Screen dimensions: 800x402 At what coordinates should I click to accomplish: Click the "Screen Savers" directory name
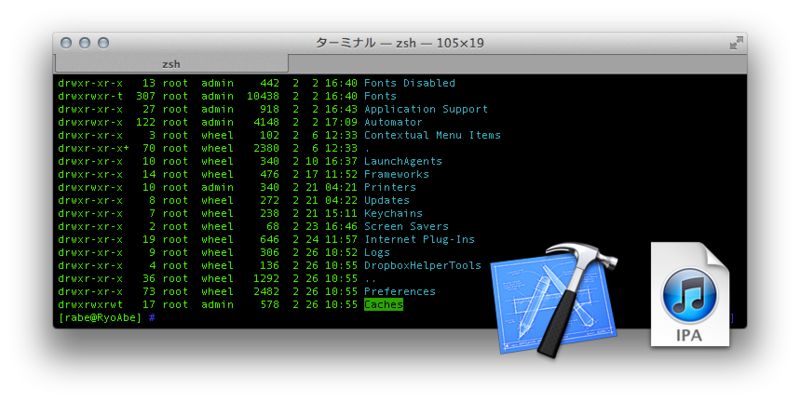point(406,227)
